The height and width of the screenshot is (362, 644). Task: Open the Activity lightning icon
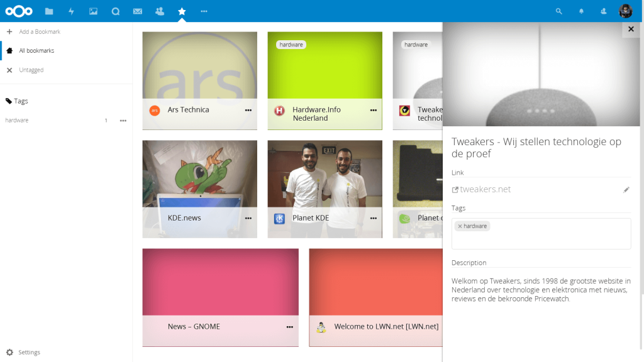point(71,11)
